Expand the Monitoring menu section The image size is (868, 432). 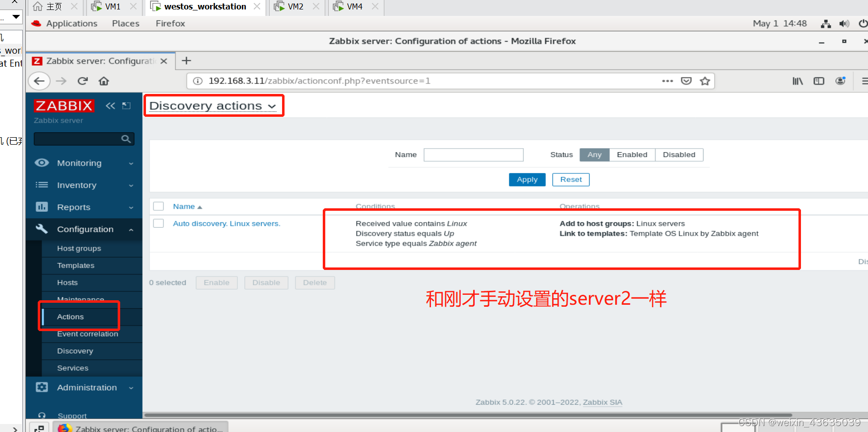(x=84, y=163)
